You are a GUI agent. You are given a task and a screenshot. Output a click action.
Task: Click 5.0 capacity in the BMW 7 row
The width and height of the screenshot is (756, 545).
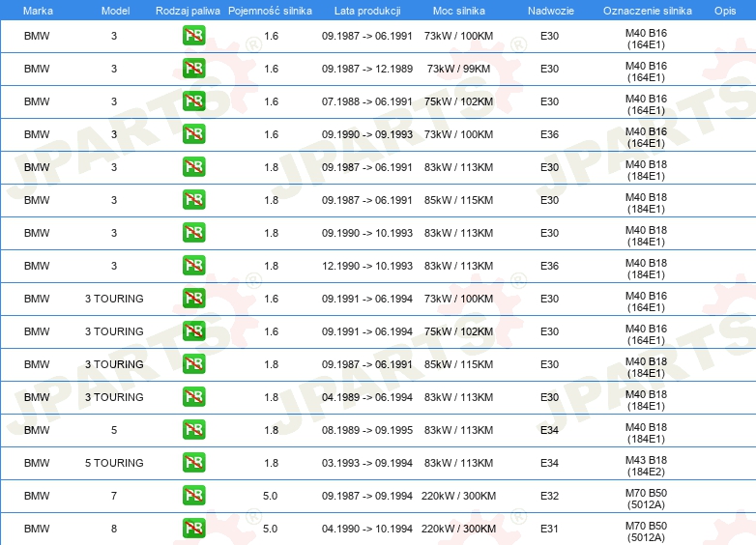click(270, 496)
